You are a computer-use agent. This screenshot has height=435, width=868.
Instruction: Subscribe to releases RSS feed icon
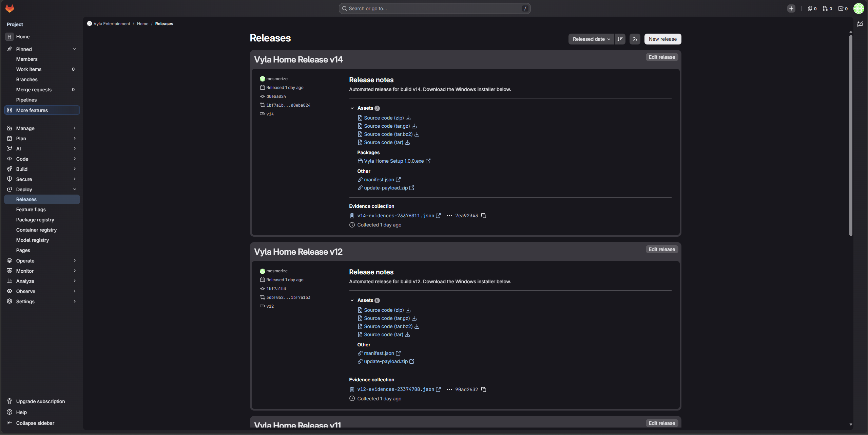635,39
